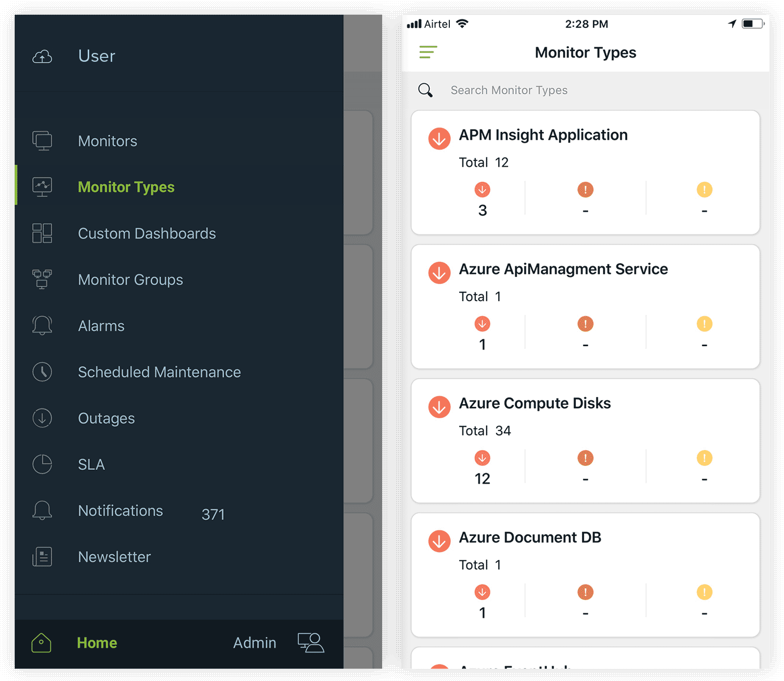Click Azure ApiManagment Service yellow warning icon
The image size is (784, 681).
coord(705,324)
